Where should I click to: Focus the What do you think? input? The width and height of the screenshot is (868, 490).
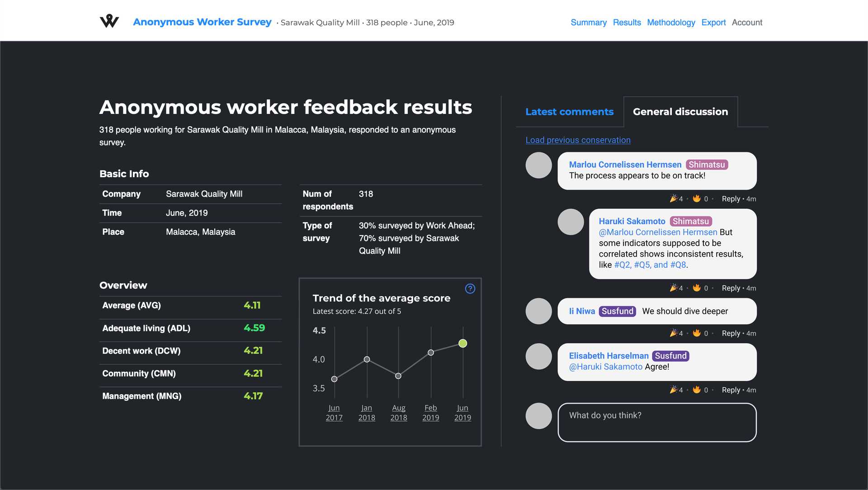point(657,422)
